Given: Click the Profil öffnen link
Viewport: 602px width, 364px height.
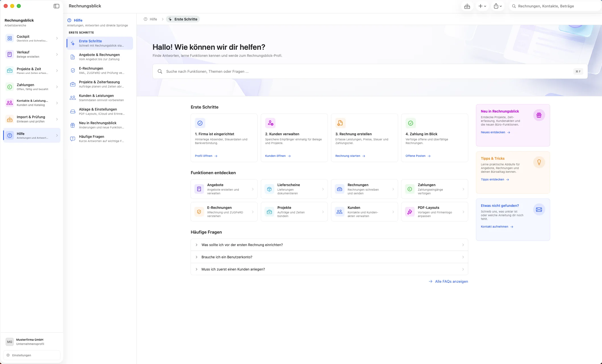Looking at the screenshot, I should [206, 156].
